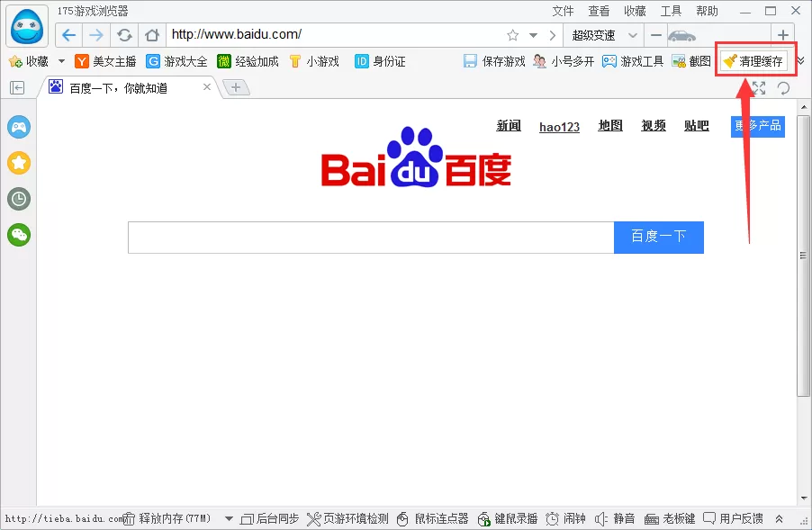Click 老板键 boss key
The height and width of the screenshot is (530, 812).
pyautogui.click(x=670, y=518)
